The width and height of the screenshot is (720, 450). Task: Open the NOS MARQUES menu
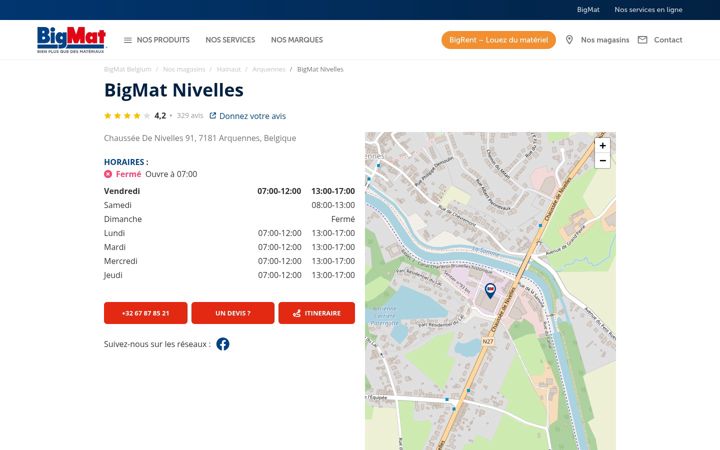pyautogui.click(x=297, y=40)
